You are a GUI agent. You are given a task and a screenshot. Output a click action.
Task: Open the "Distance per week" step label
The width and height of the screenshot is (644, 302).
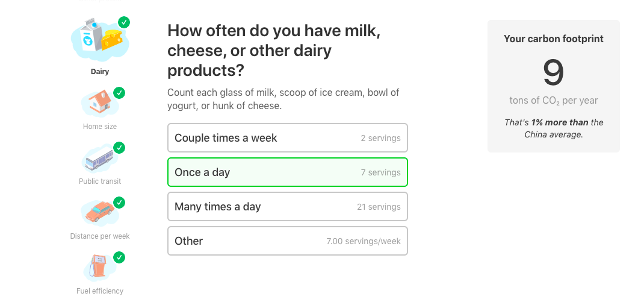click(x=100, y=236)
